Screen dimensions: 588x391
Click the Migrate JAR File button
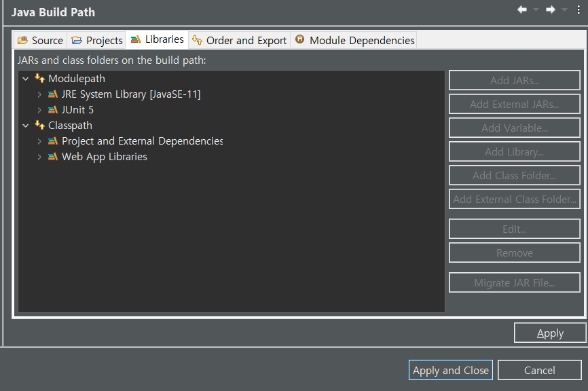pyautogui.click(x=514, y=282)
